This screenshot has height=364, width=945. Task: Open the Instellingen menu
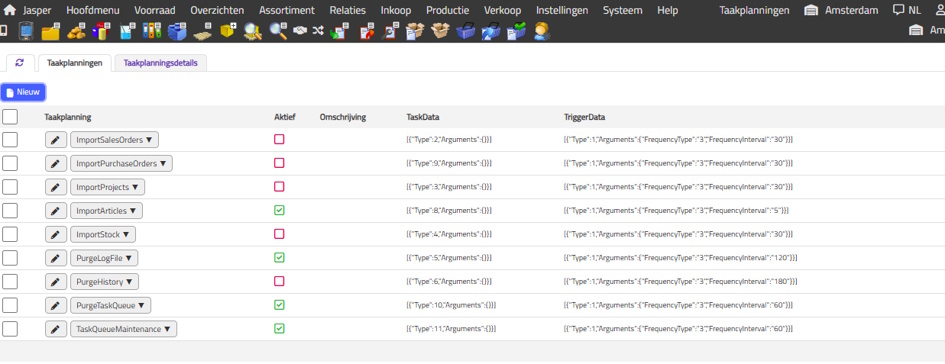click(562, 10)
